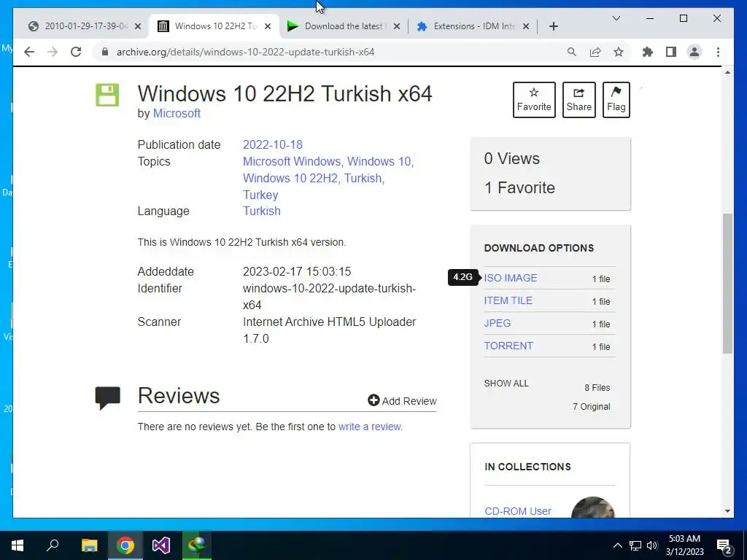This screenshot has height=560, width=747.
Task: Click the browser back arrow
Action: coord(29,52)
